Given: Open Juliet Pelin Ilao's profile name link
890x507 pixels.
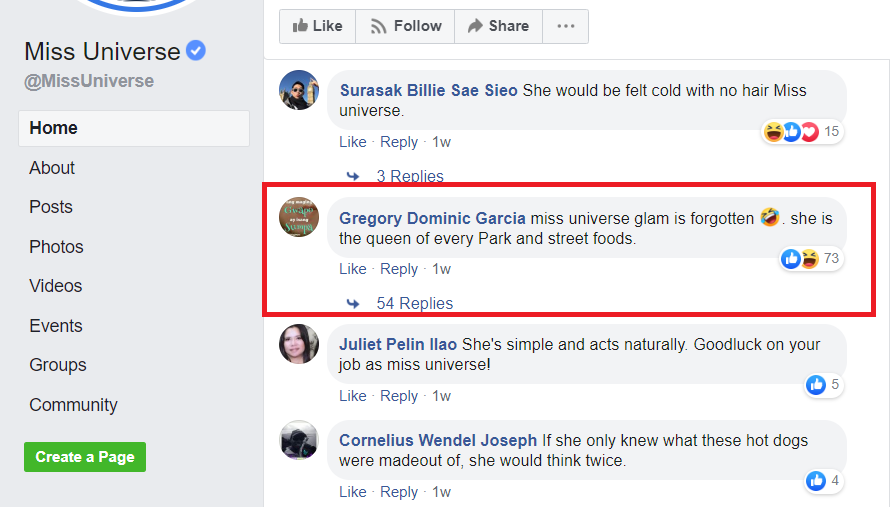Looking at the screenshot, I should [398, 344].
